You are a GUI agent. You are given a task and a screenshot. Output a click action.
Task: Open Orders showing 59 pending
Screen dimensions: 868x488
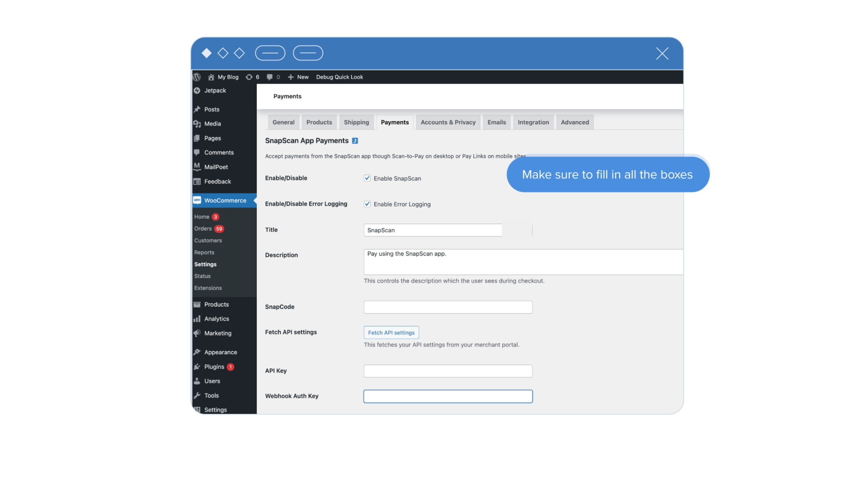click(203, 229)
